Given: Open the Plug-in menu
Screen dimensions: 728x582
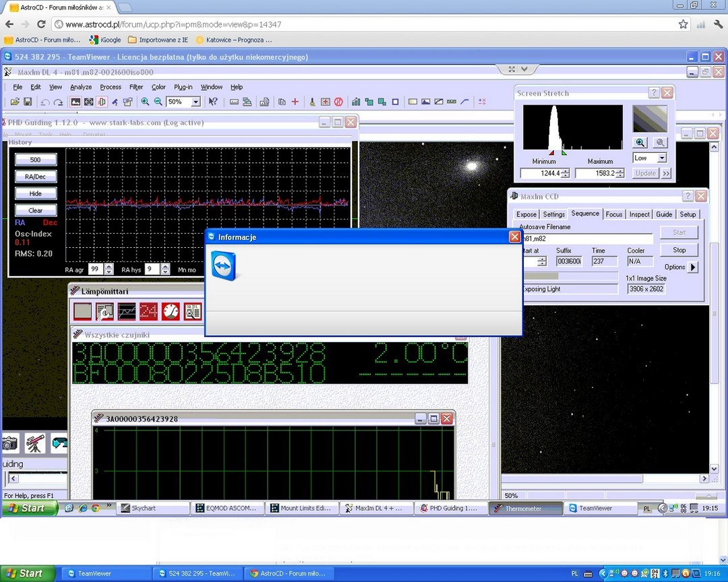Looking at the screenshot, I should pyautogui.click(x=183, y=87).
